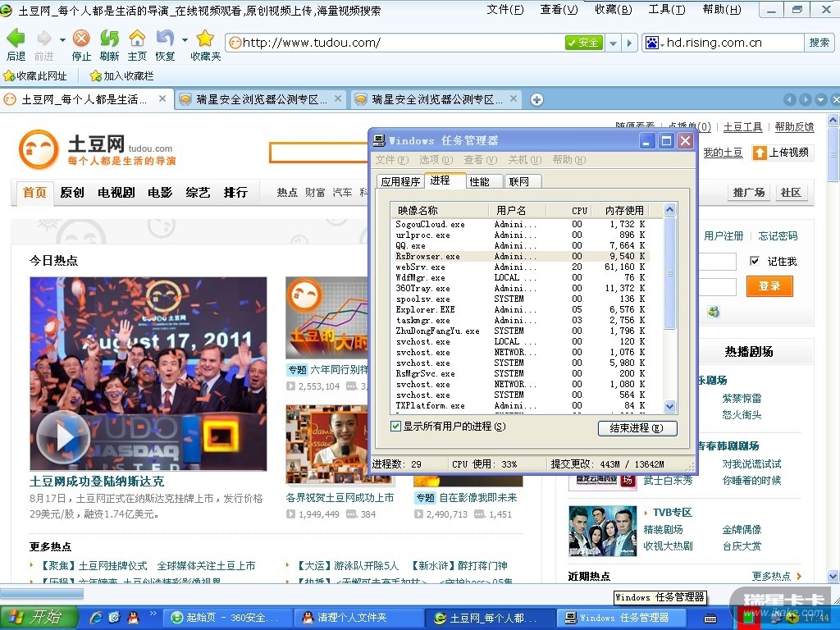
Task: Click the 忘记密码 link
Action: click(x=778, y=235)
